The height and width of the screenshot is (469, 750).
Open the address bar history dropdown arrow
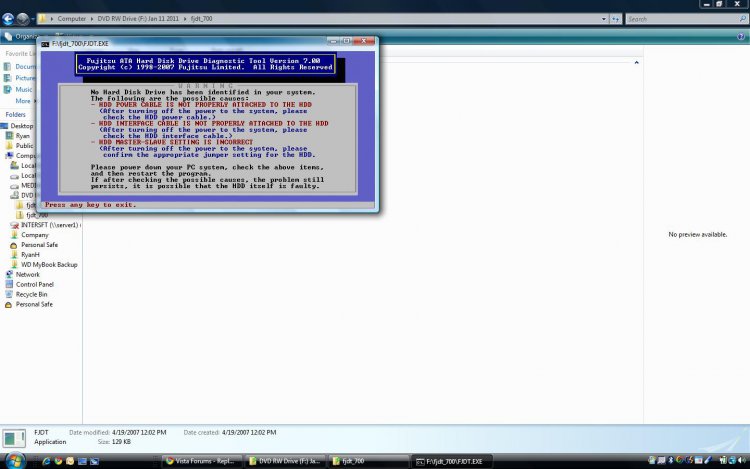(x=604, y=19)
